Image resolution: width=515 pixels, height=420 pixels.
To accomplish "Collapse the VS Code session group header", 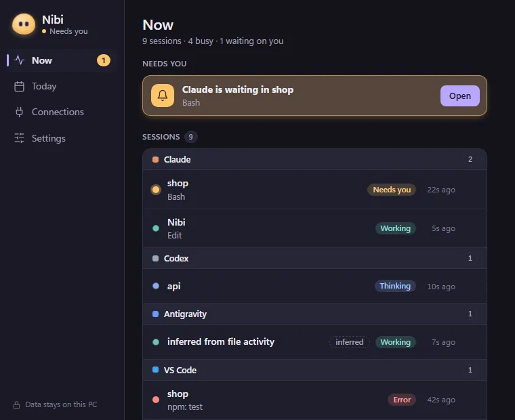I will 314,370.
